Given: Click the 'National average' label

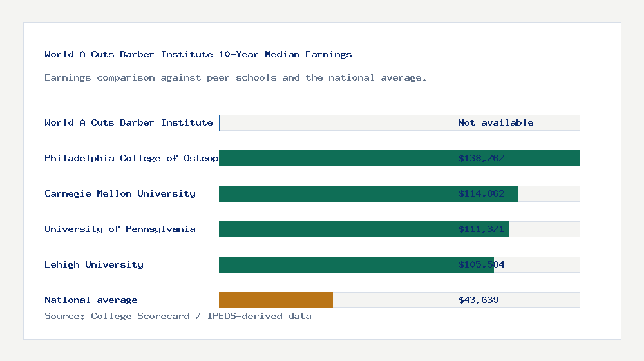Looking at the screenshot, I should point(91,300).
